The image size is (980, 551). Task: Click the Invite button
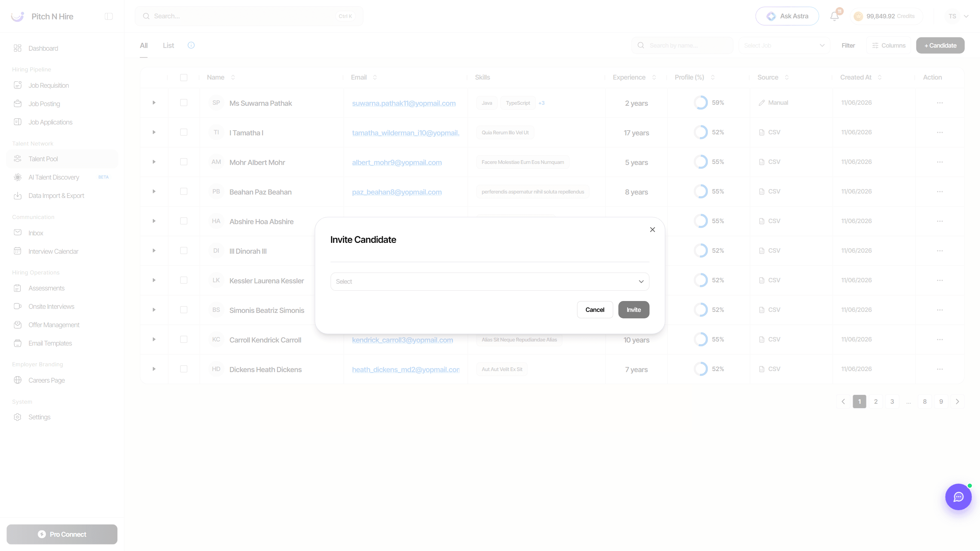633,310
